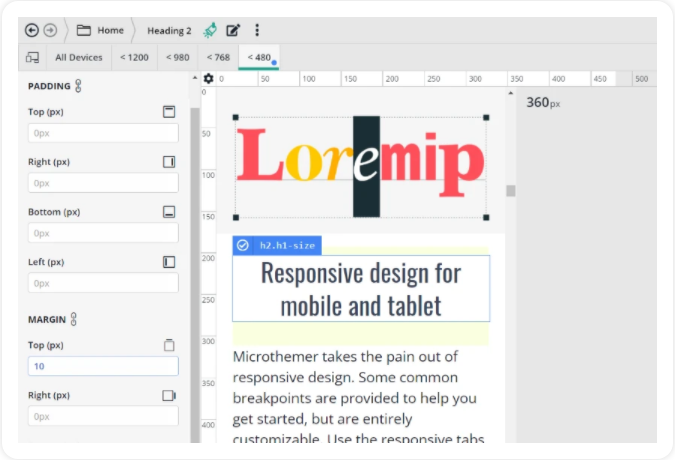Click the checkmark icon on h2.h1-size label
The image size is (675, 460).
point(243,245)
